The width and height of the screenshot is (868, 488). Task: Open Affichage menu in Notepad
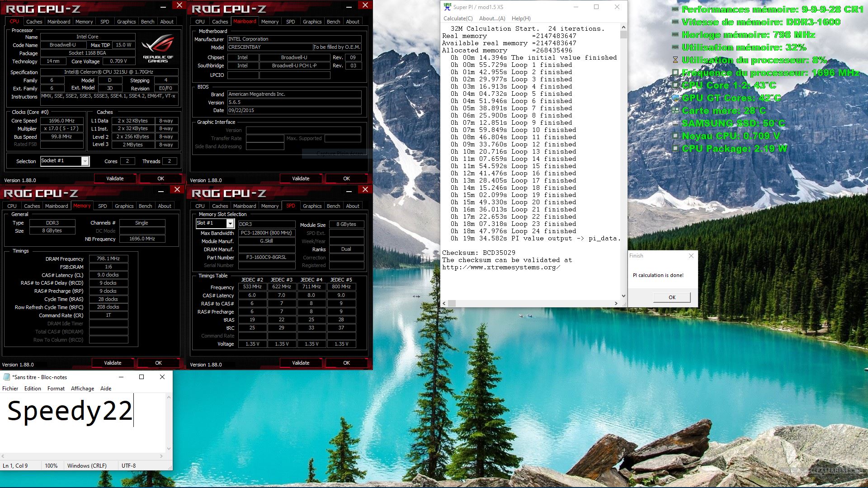pos(82,389)
